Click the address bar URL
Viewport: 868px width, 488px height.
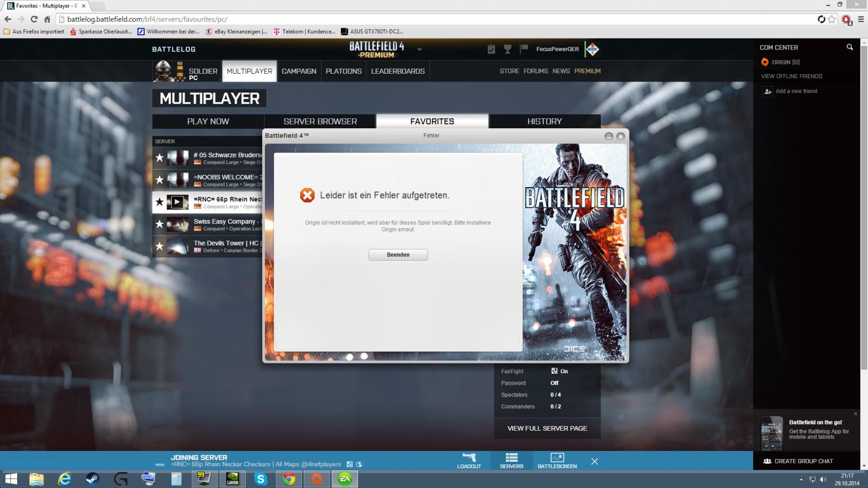click(147, 19)
